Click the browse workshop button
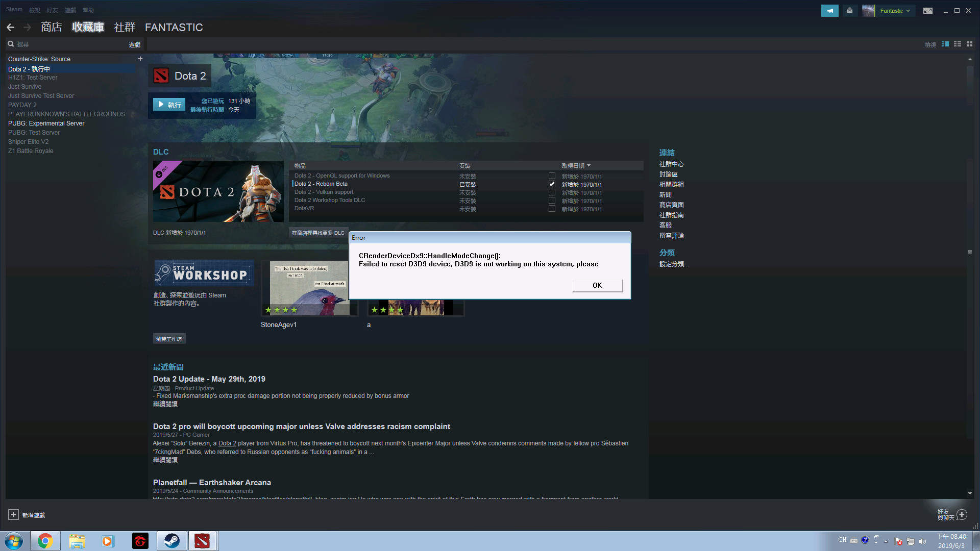This screenshot has height=551, width=980. [x=169, y=339]
